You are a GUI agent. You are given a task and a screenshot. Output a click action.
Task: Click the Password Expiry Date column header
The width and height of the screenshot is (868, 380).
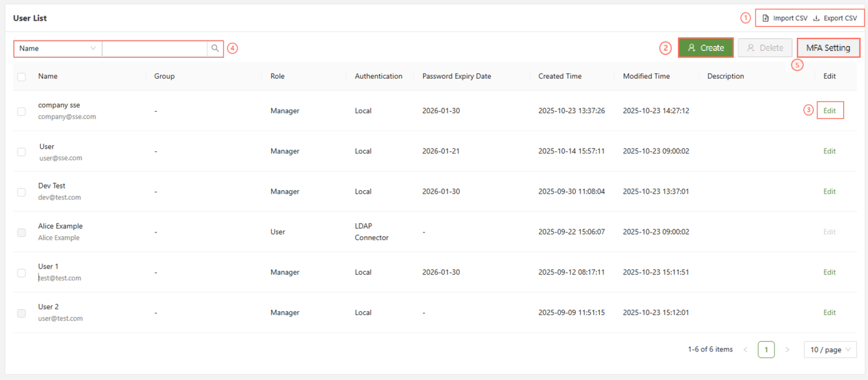[456, 76]
